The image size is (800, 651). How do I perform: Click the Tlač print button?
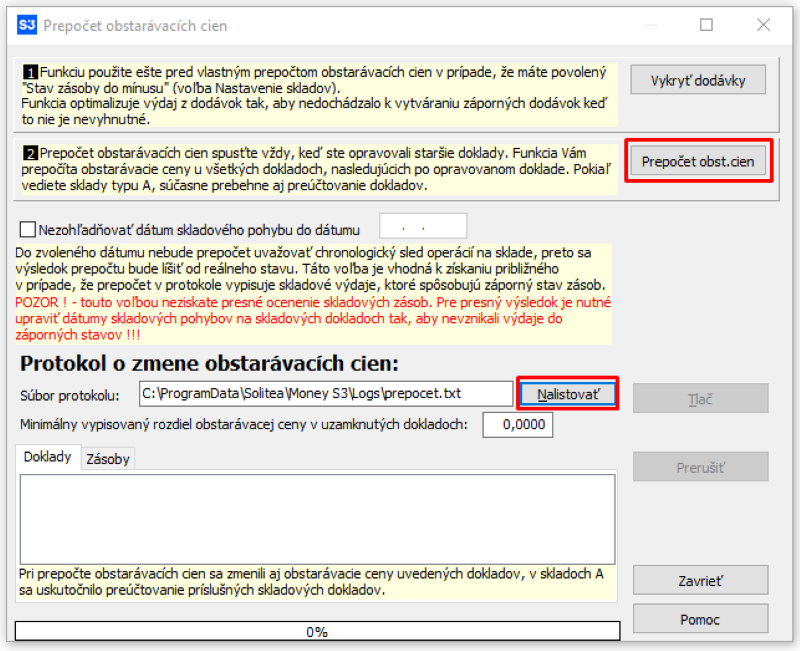click(700, 398)
